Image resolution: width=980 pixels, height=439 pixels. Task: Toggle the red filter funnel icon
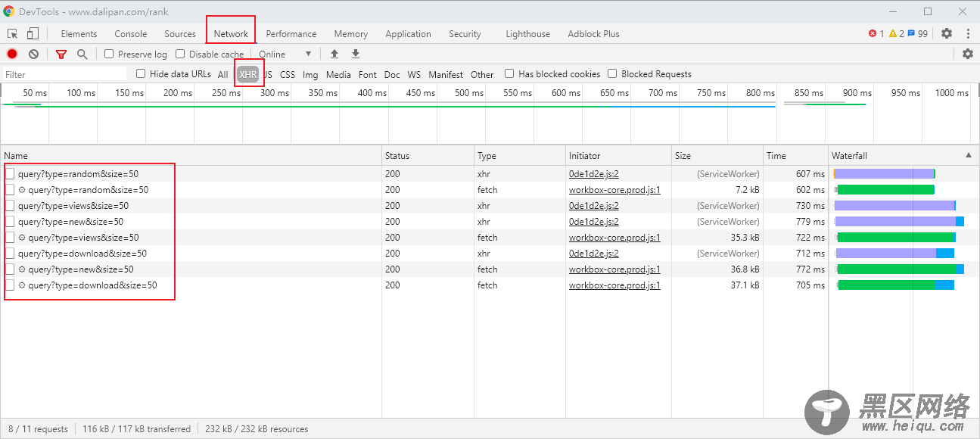(61, 54)
